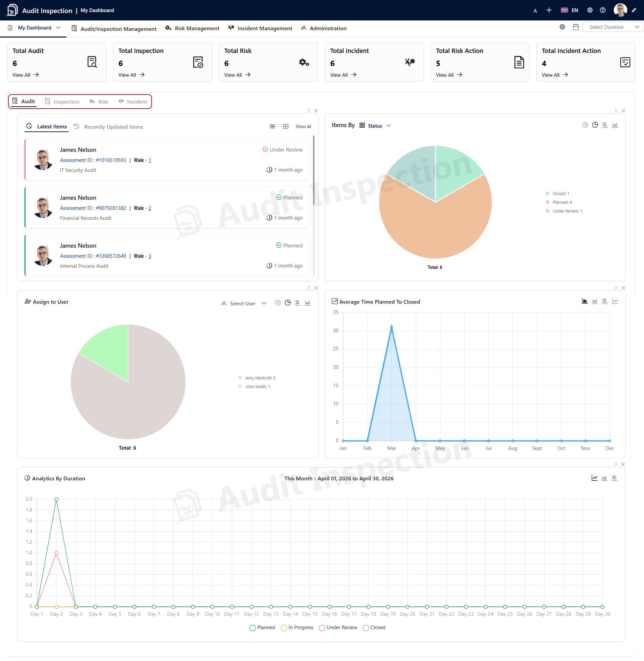Select donut chart in Items By widget

pos(585,125)
